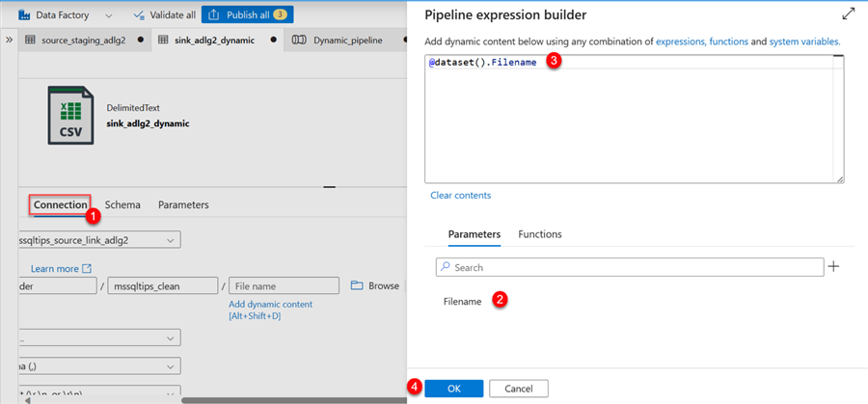
Task: Switch to the Functions tab in builder
Action: 540,234
